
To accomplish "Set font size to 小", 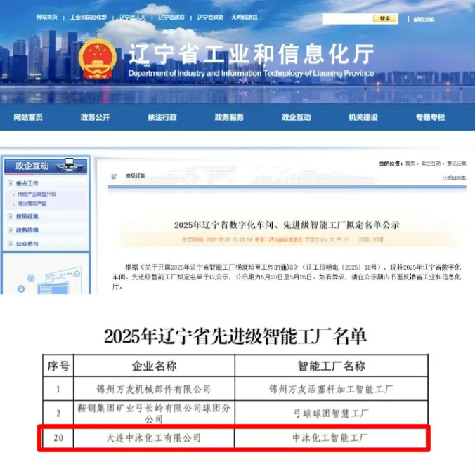I will 346,239.
